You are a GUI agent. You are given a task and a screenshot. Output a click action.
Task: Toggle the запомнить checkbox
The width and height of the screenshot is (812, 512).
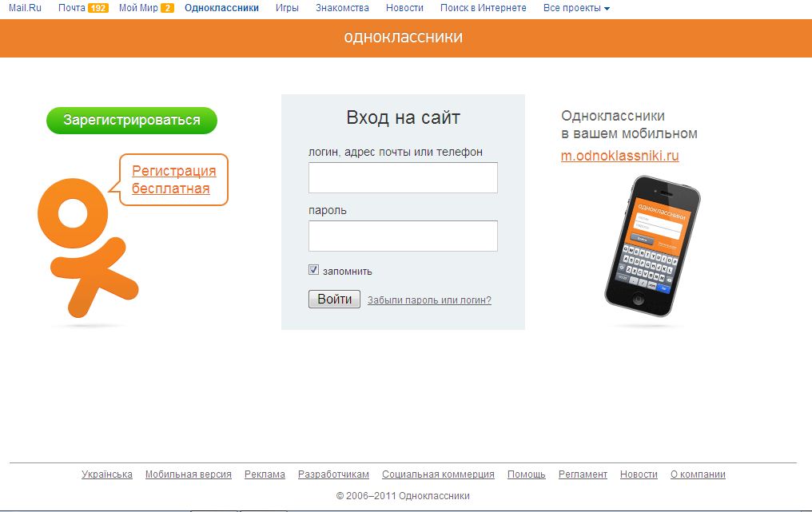point(313,270)
